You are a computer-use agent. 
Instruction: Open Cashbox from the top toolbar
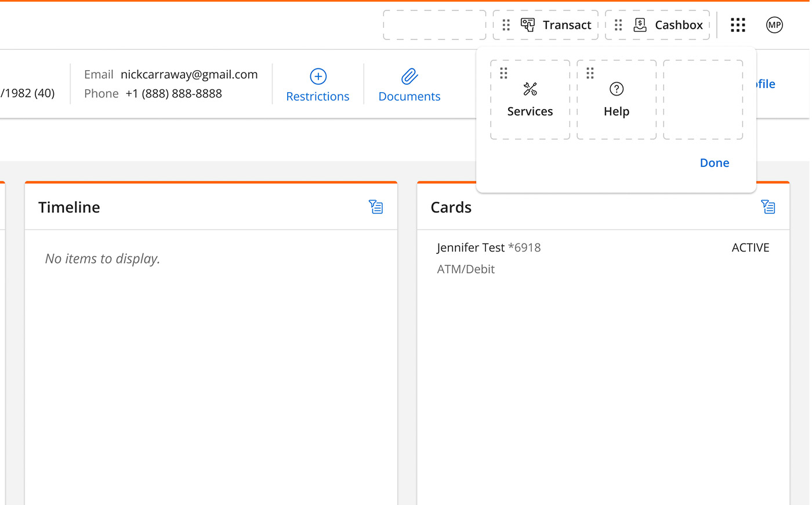[669, 25]
